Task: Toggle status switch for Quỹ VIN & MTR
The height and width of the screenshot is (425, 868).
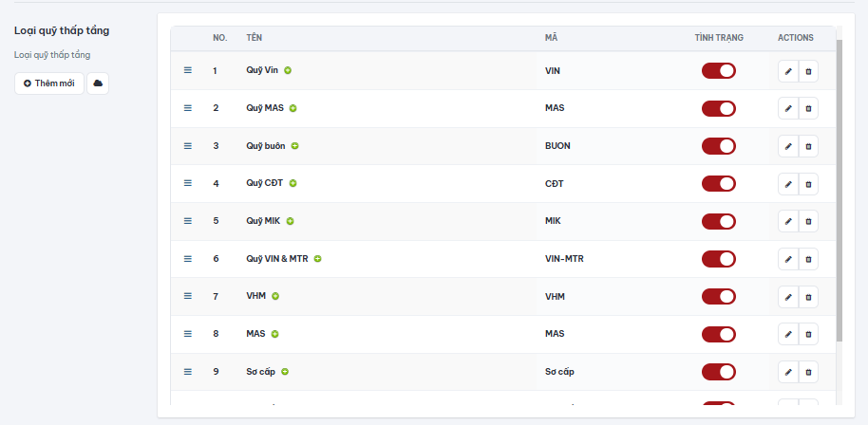Action: tap(719, 259)
